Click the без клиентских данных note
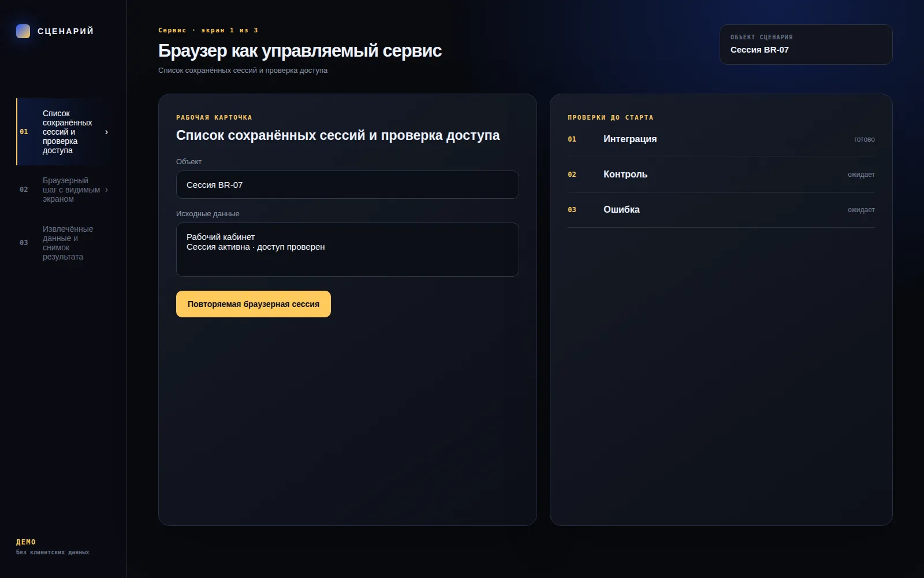The height and width of the screenshot is (578, 924). (x=53, y=553)
